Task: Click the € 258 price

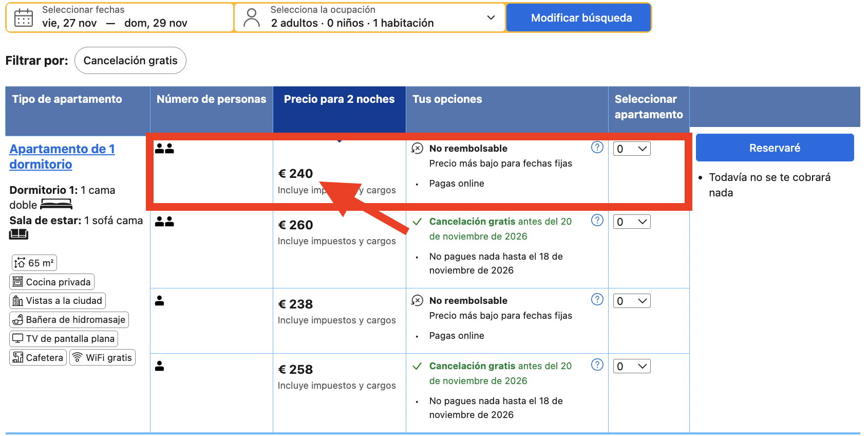Action: pyautogui.click(x=295, y=370)
